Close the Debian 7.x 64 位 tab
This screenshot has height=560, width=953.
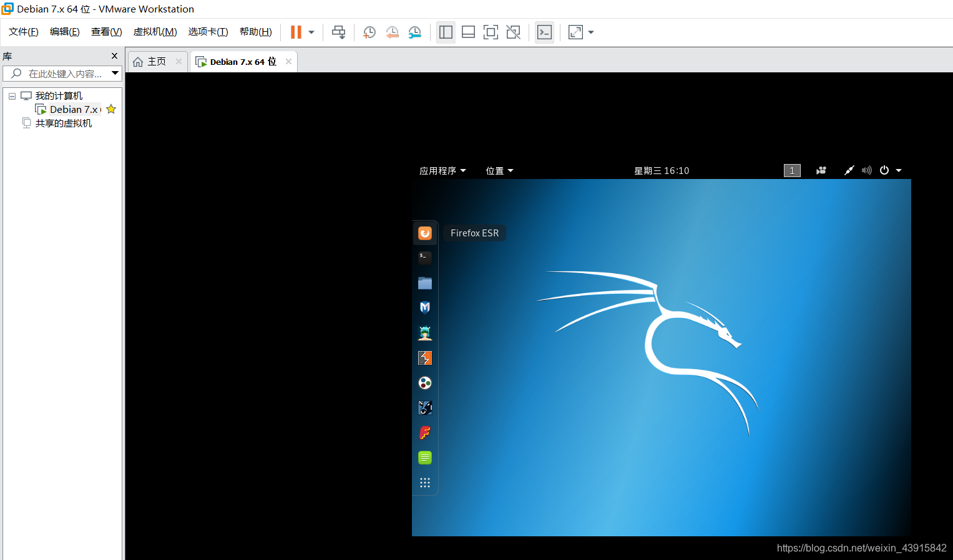(x=288, y=62)
